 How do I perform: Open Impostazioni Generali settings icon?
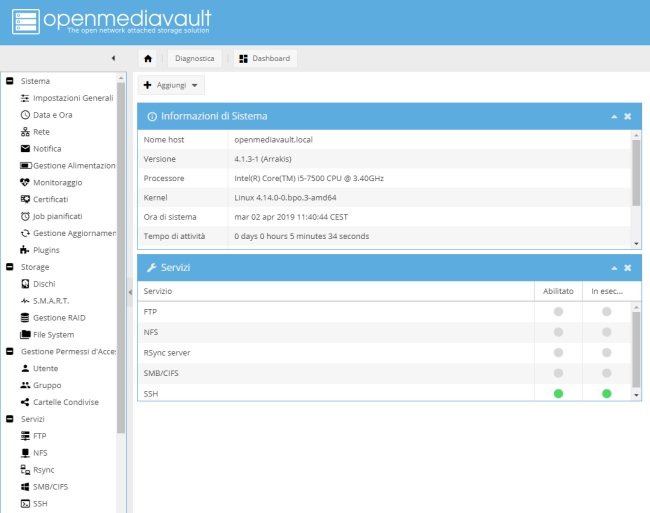pyautogui.click(x=25, y=98)
